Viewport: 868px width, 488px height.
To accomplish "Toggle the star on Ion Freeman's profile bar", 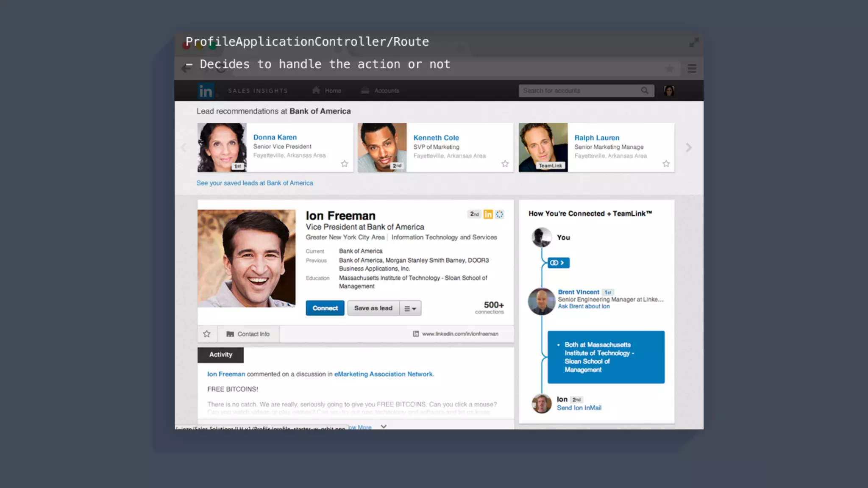I will point(207,334).
